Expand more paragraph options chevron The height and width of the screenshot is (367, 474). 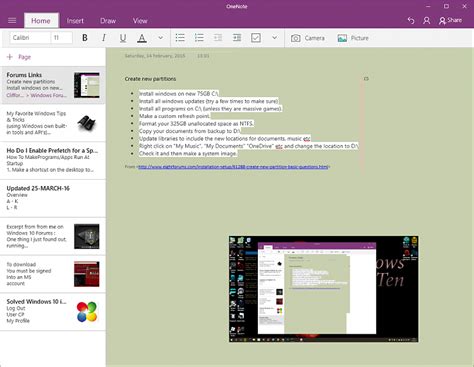(x=274, y=38)
